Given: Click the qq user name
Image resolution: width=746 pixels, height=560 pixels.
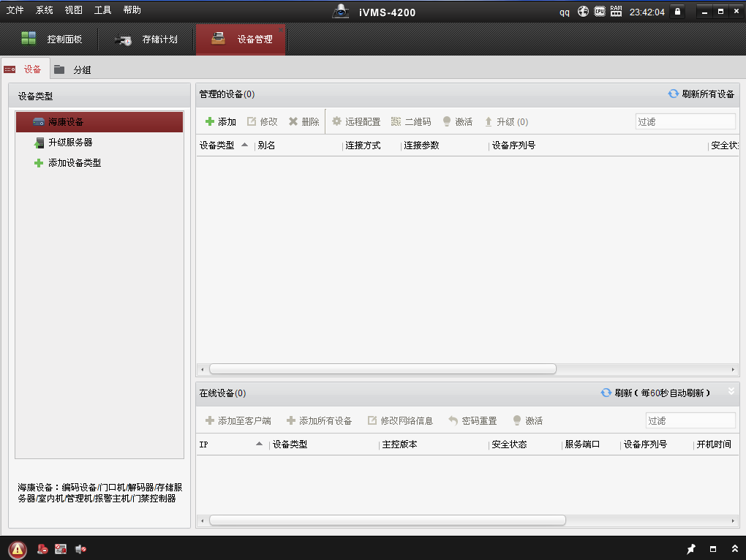Looking at the screenshot, I should (565, 12).
